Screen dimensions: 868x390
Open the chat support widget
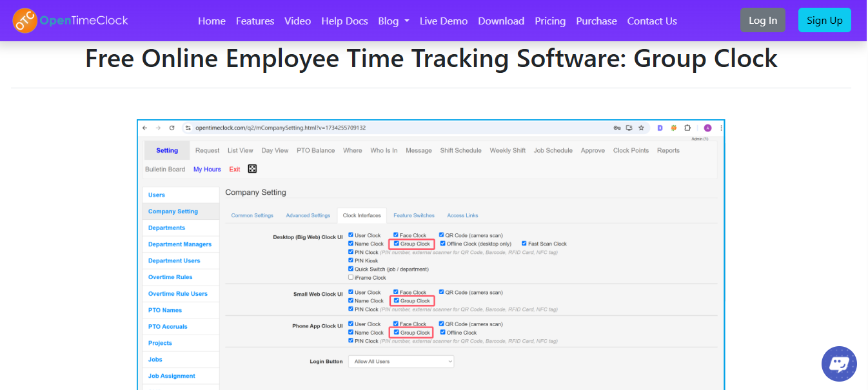tap(839, 364)
